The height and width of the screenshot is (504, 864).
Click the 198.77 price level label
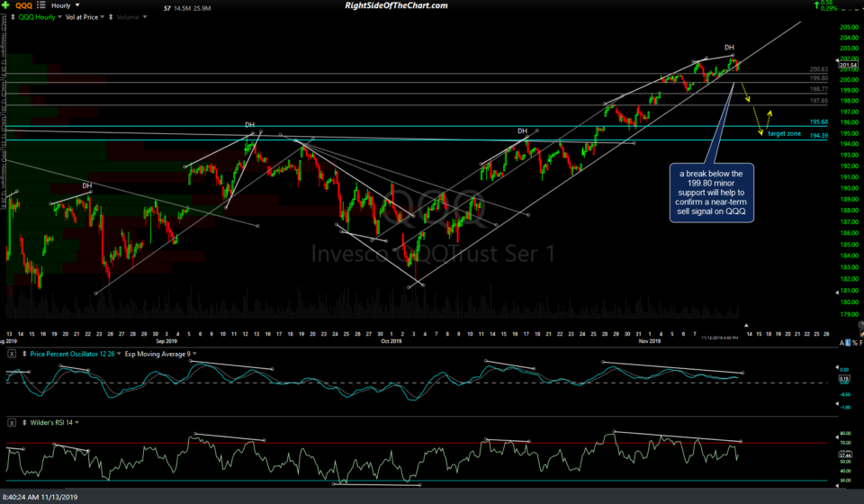tap(819, 89)
